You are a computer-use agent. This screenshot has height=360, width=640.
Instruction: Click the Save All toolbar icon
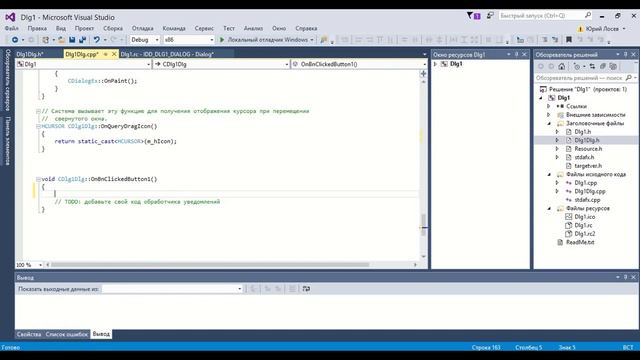point(82,40)
